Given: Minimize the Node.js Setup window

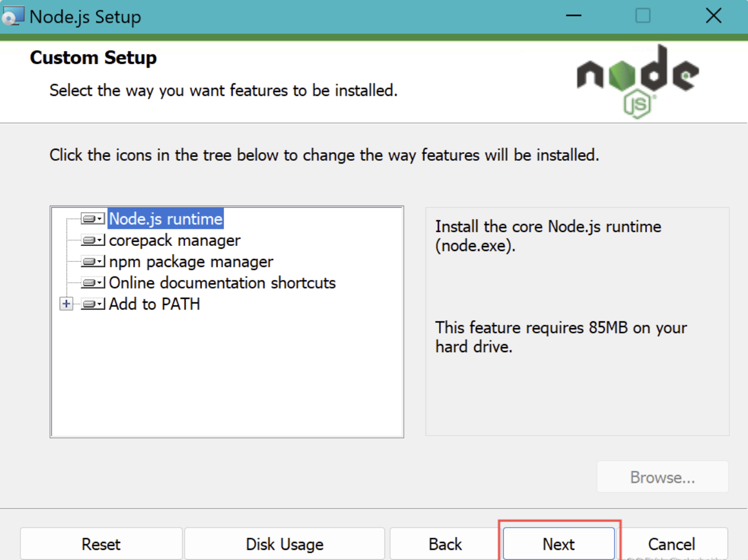Looking at the screenshot, I should point(574,16).
